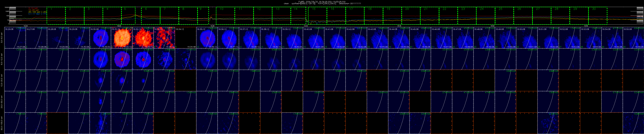Open 6.0-12.0 keV image below 16:35:12 frame
This screenshot has height=134, width=644.
[x=207, y=59]
